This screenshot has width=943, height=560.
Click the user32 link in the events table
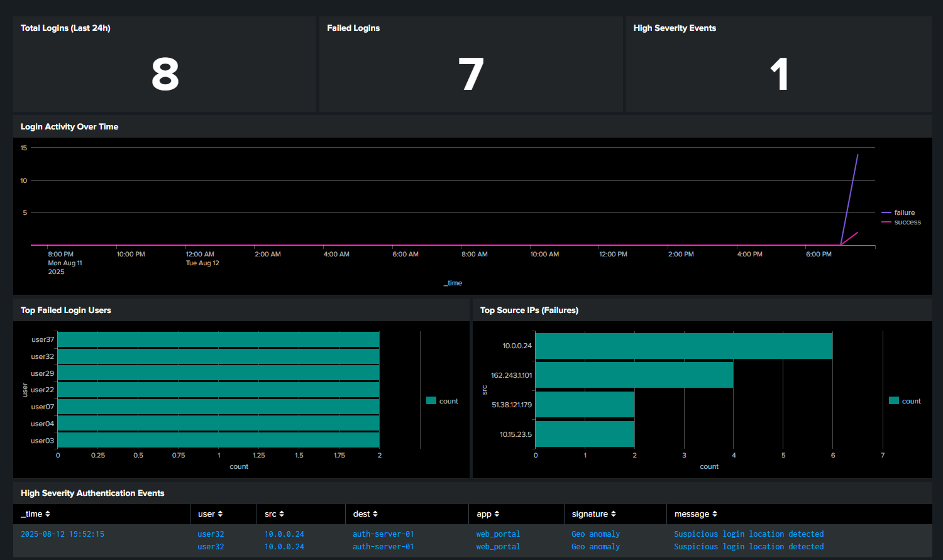point(211,534)
